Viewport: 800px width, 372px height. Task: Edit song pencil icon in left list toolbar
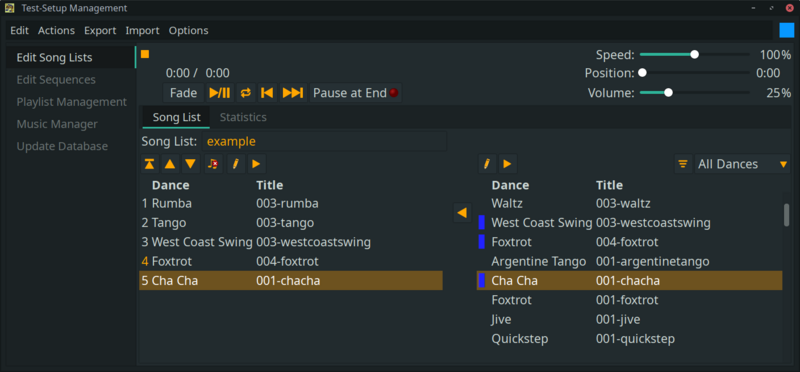236,164
